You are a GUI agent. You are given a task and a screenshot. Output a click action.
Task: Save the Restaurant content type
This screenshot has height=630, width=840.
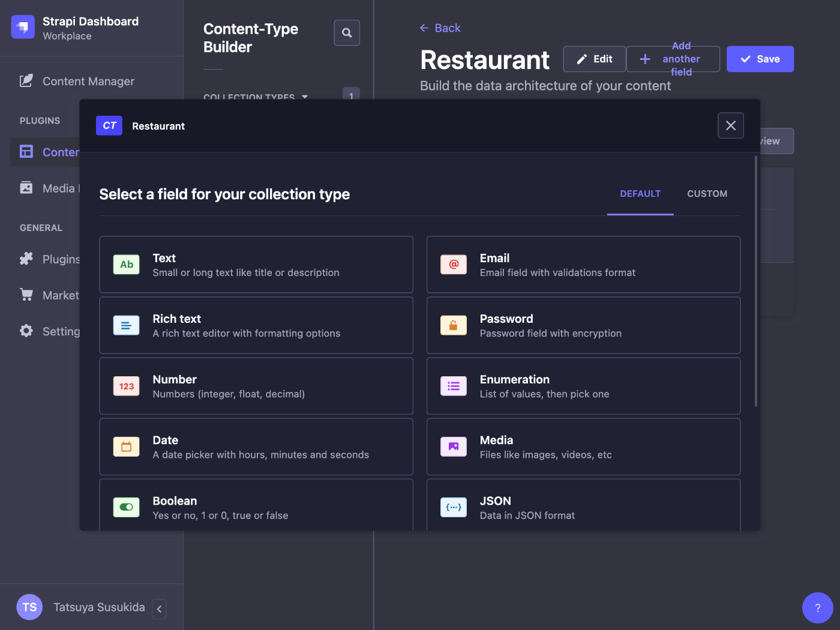tap(760, 59)
